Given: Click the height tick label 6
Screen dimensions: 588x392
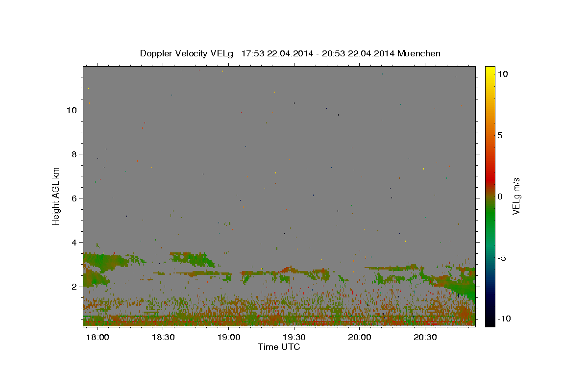Looking at the screenshot, I should tap(74, 198).
